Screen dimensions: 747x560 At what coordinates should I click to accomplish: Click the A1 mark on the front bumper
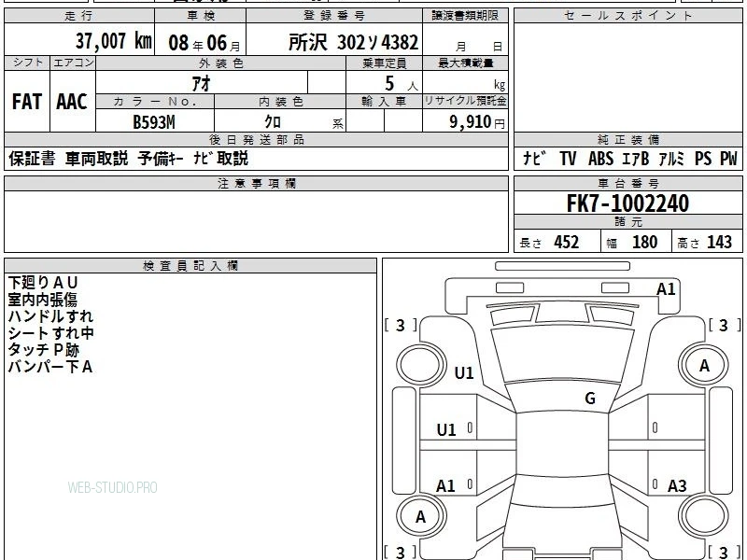pos(666,289)
